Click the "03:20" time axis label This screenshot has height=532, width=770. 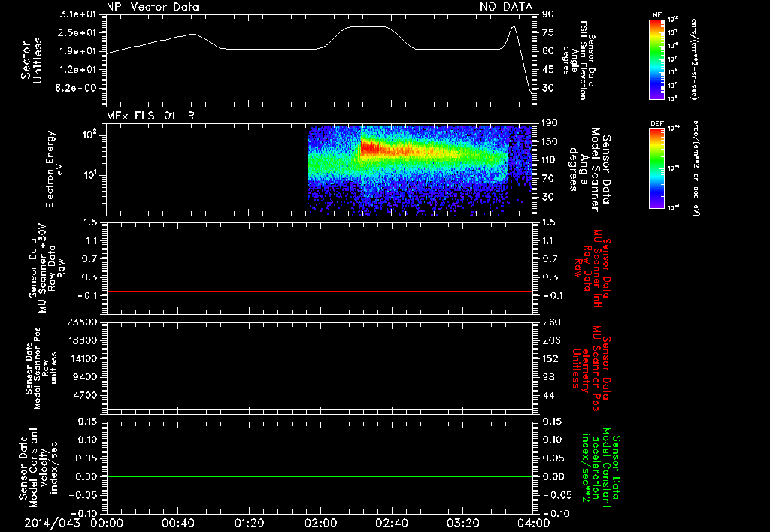pos(462,523)
